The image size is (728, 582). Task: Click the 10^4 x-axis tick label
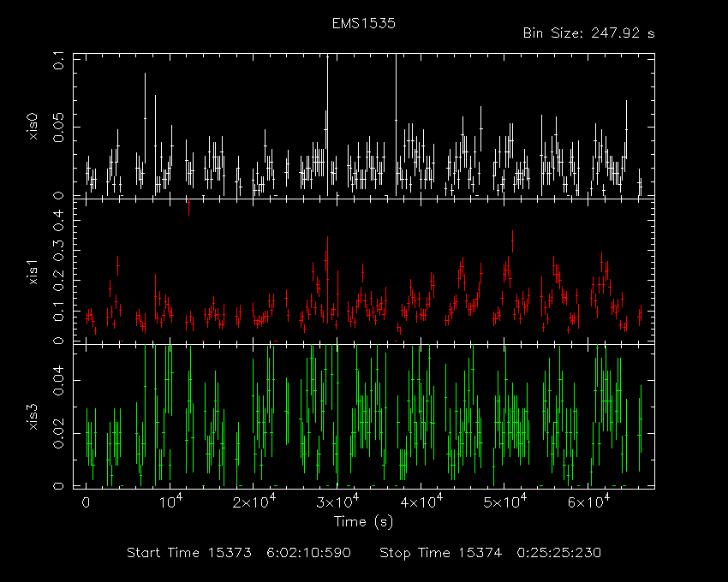(x=170, y=502)
